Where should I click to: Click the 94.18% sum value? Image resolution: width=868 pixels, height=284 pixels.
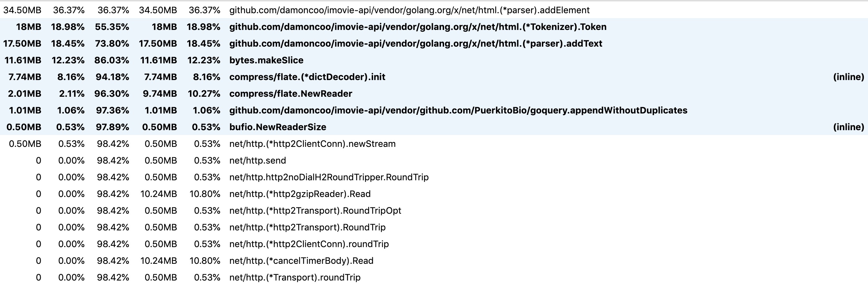[112, 77]
